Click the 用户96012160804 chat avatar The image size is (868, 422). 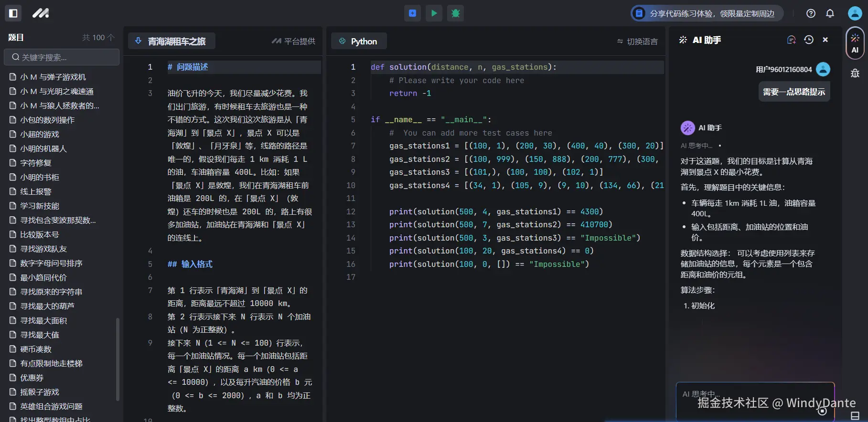823,69
